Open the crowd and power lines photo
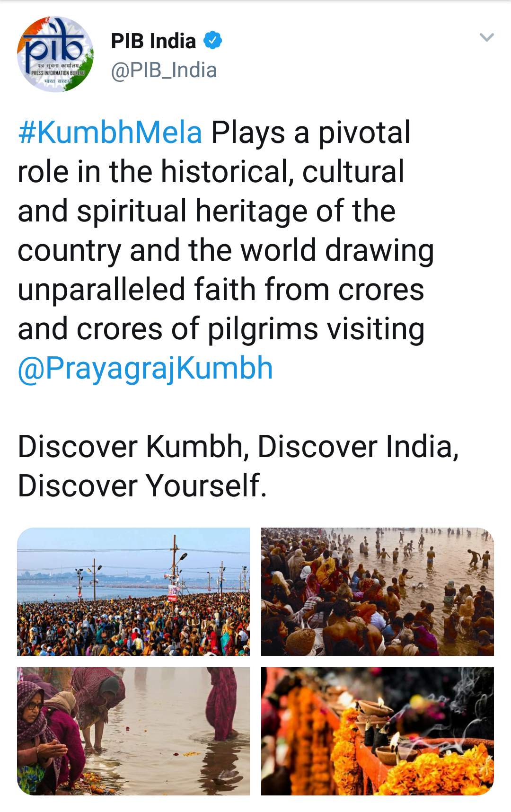The width and height of the screenshot is (511, 812). click(x=133, y=591)
